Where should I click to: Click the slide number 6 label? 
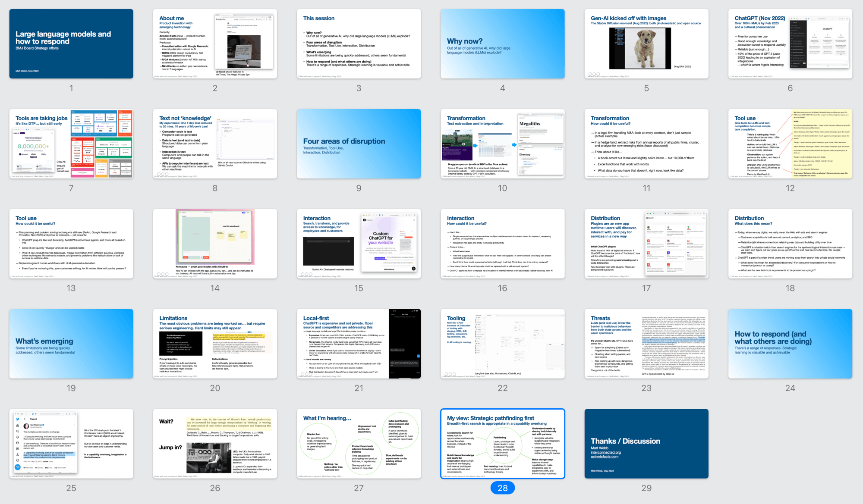tap(790, 88)
